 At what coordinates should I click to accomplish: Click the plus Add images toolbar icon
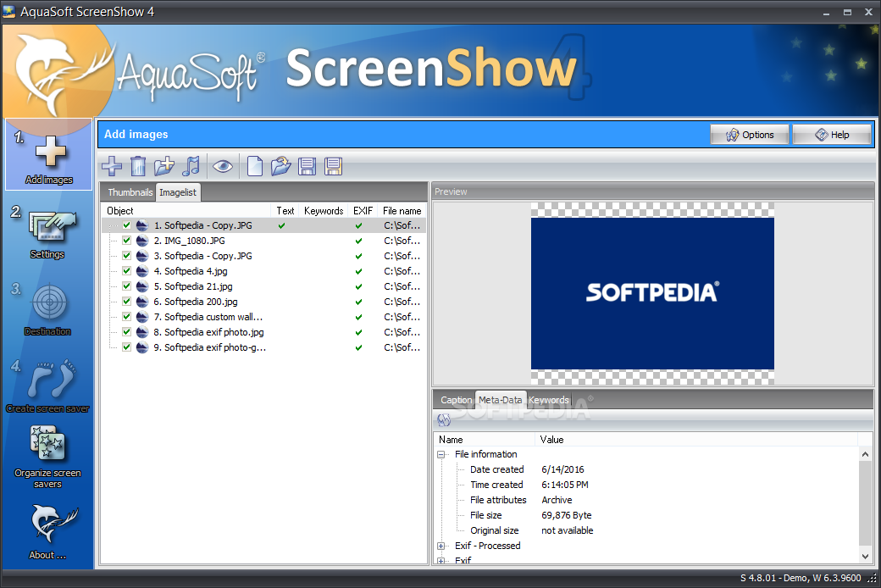pos(112,166)
